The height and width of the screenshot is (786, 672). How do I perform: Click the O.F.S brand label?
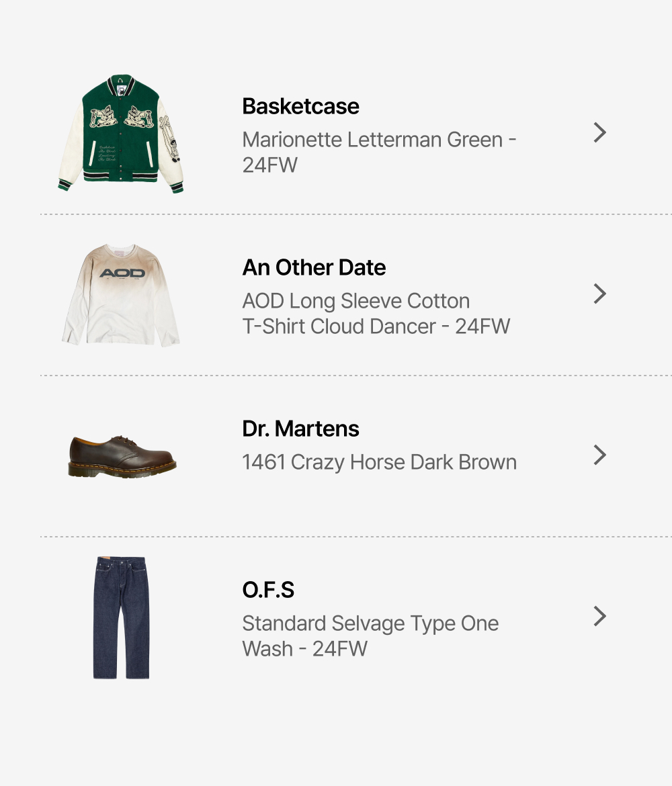click(268, 590)
